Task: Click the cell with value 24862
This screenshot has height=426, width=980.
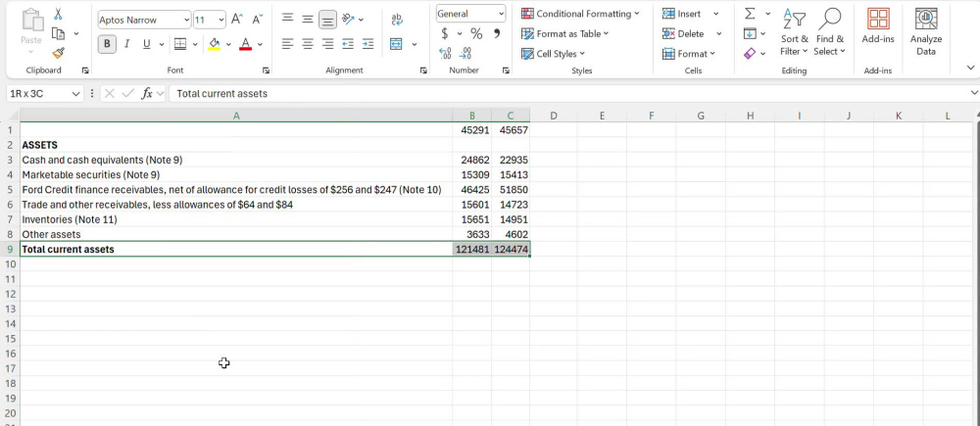Action: click(x=472, y=160)
